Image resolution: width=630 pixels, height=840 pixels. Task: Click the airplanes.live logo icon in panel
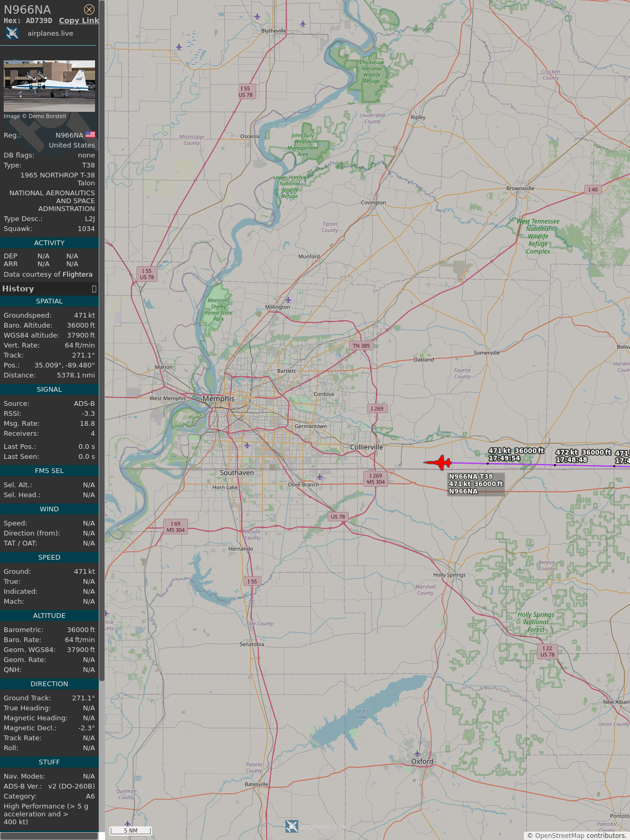12,34
